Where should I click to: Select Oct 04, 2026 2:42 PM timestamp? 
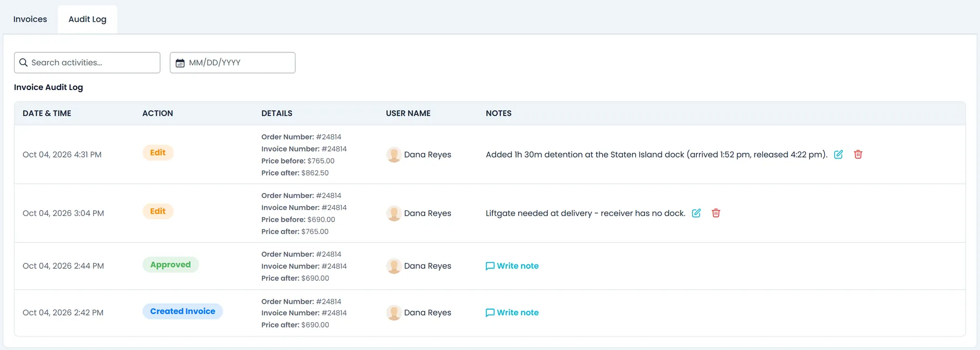coord(63,313)
